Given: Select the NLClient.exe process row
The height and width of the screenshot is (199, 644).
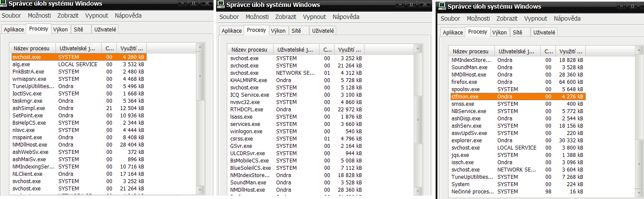Looking at the screenshot, I should [x=79, y=174].
